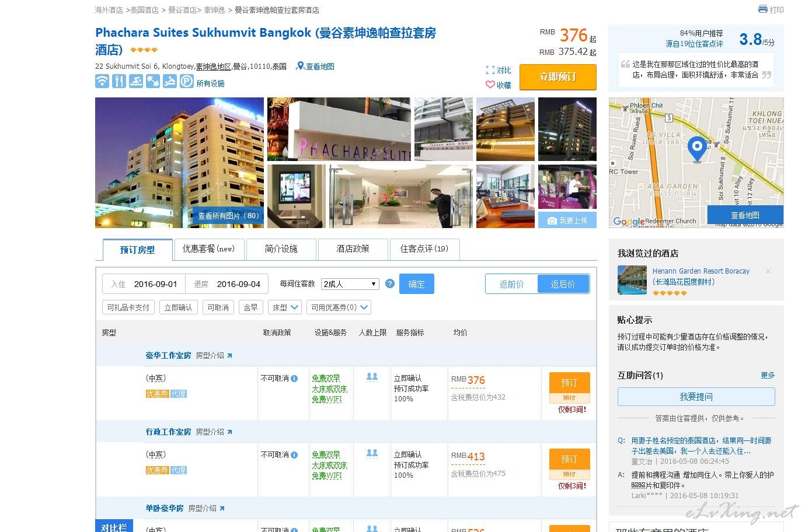
Task: Toggle the 立即确认 filter
Action: click(x=178, y=307)
